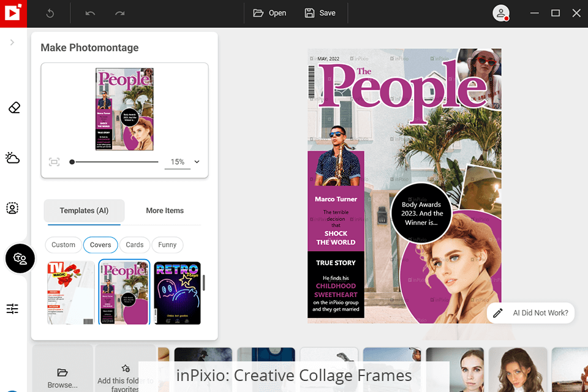Select the Eraser tool in sidebar
The image size is (588, 392).
pos(14,108)
